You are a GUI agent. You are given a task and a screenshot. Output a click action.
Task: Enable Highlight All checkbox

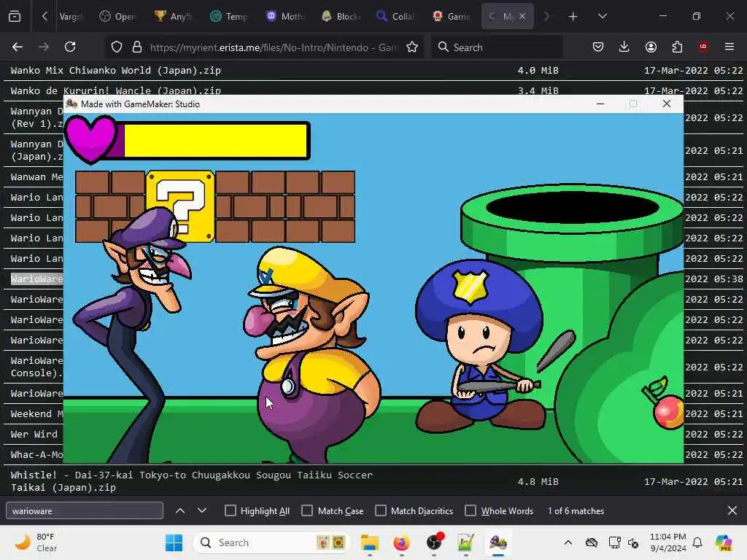tap(230, 510)
